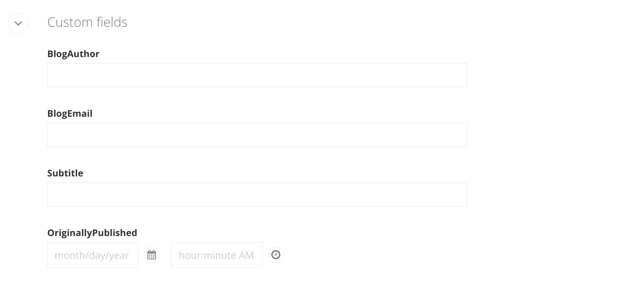Open the clock time picker icon
The width and height of the screenshot is (644, 295).
276,255
